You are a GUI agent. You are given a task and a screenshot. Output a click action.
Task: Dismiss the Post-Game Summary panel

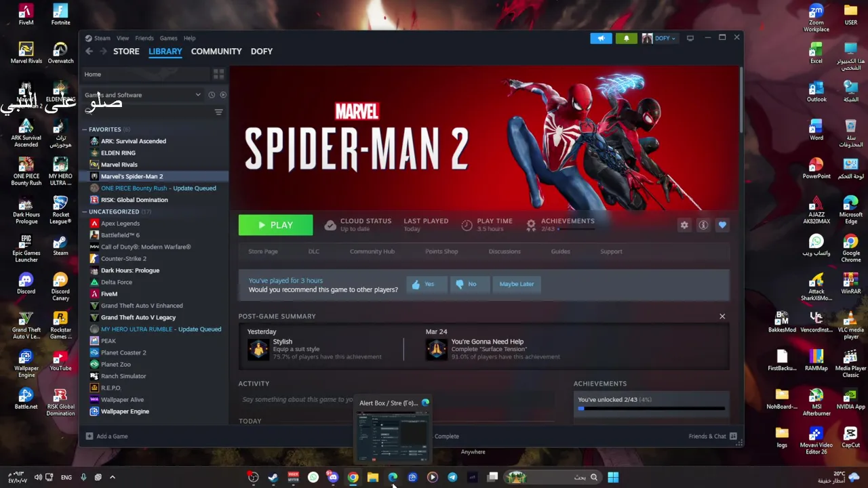pos(722,317)
